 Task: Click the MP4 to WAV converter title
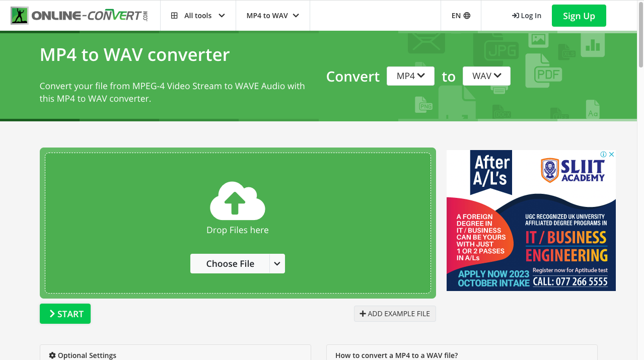click(134, 54)
